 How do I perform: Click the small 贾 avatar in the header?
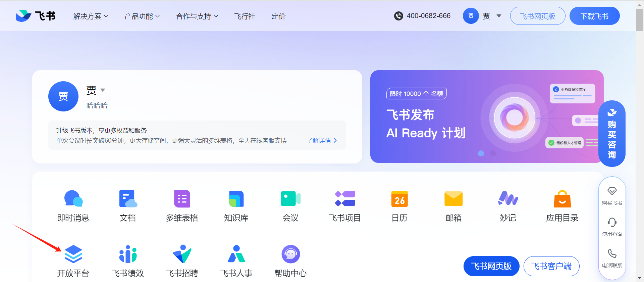[471, 16]
